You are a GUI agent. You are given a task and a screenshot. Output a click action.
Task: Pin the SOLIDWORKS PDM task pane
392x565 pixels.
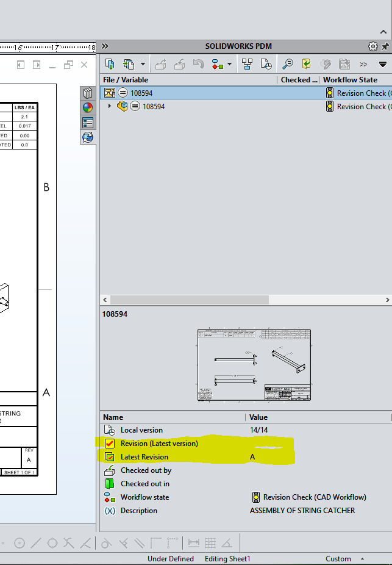click(x=385, y=46)
